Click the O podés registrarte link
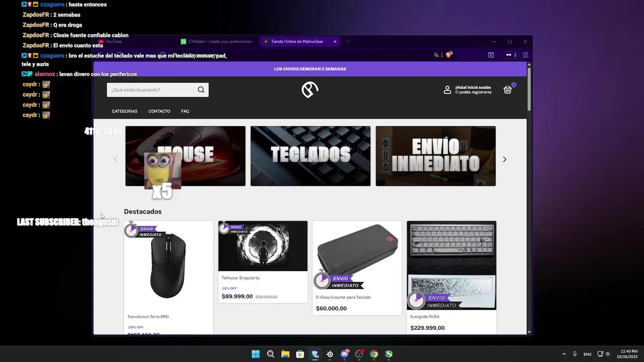The image size is (644, 362). 473,93
